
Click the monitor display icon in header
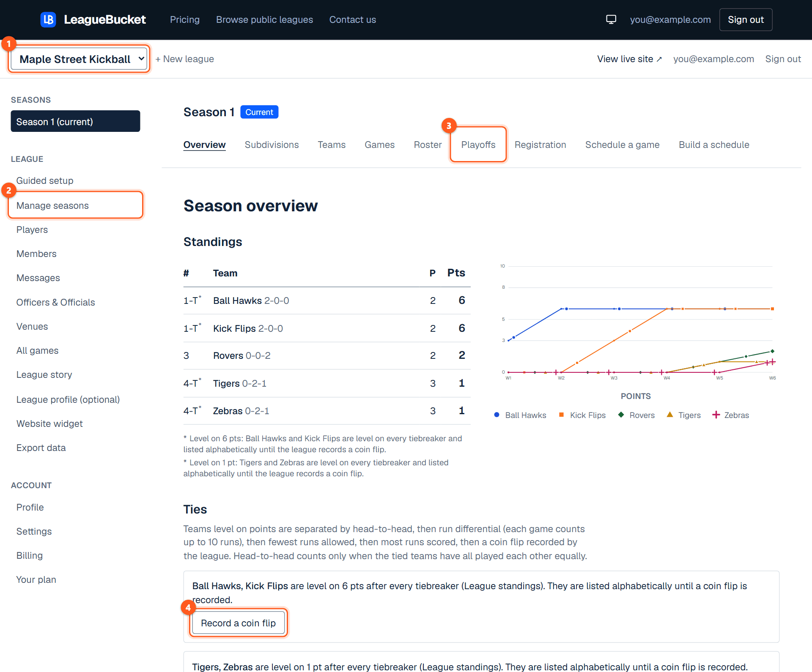[611, 19]
